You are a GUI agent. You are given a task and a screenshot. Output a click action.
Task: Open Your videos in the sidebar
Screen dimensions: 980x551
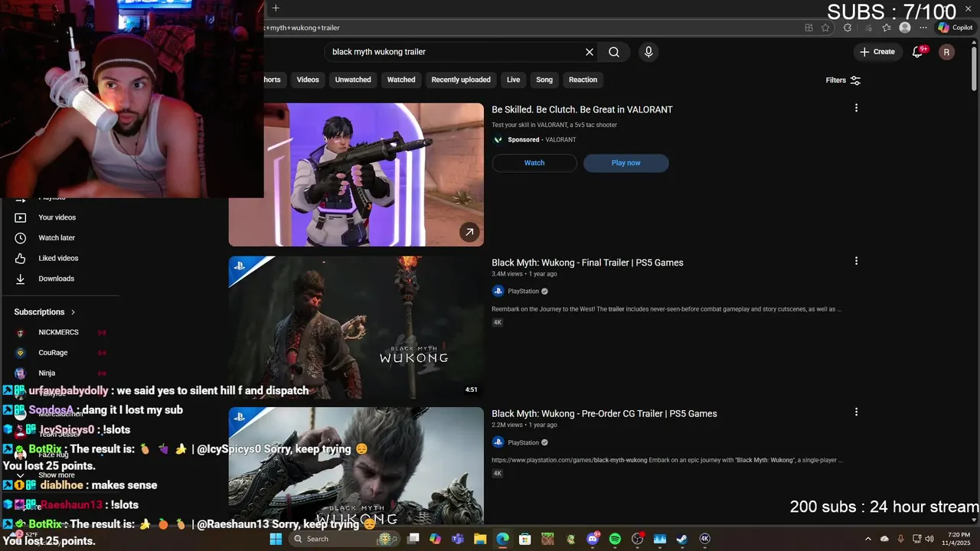57,217
